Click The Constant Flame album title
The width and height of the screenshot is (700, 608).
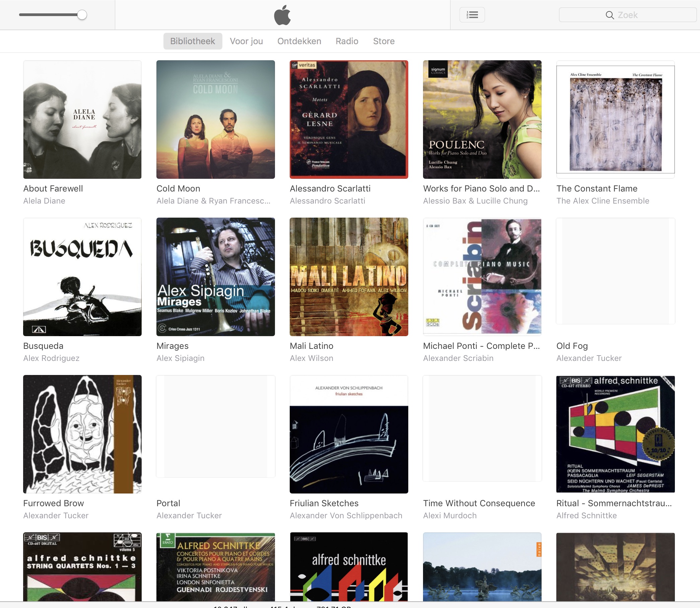597,188
